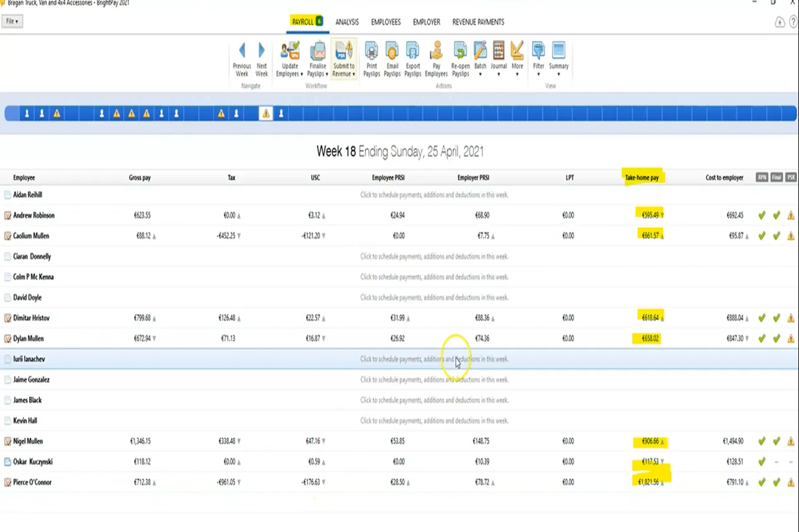Select the Dylan Mullen employee name
The image size is (799, 532).
28,338
